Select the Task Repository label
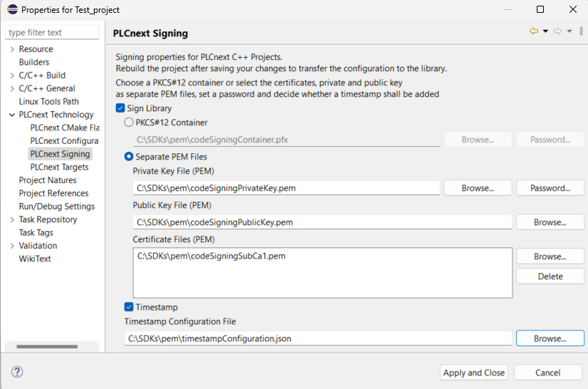588x389 pixels. 48,219
